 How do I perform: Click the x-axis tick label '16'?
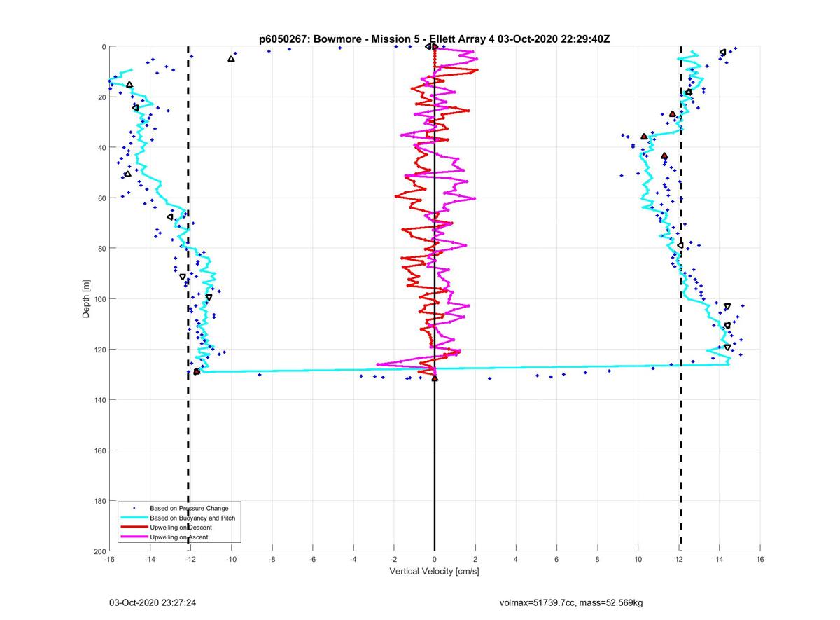(760, 559)
